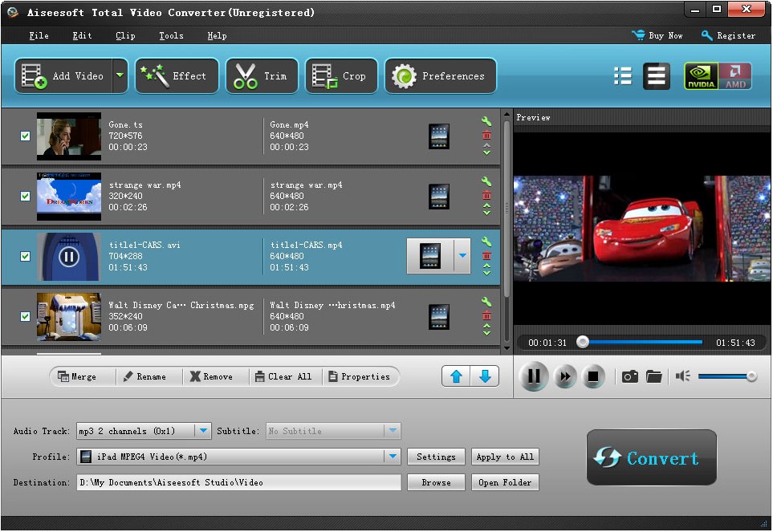Click the wrench edit icon for Gone.ts
The height and width of the screenshot is (532, 773).
[486, 122]
